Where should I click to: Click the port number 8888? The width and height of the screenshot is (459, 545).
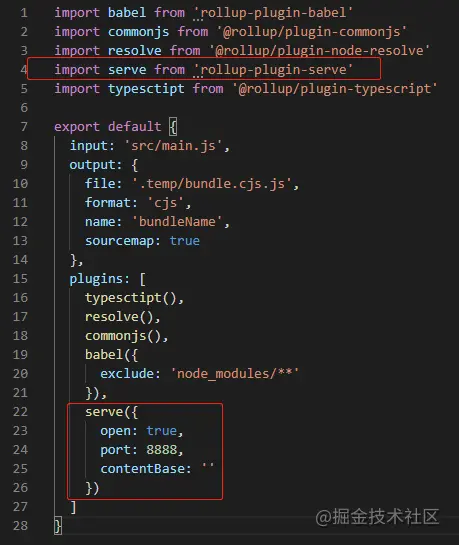coord(162,450)
